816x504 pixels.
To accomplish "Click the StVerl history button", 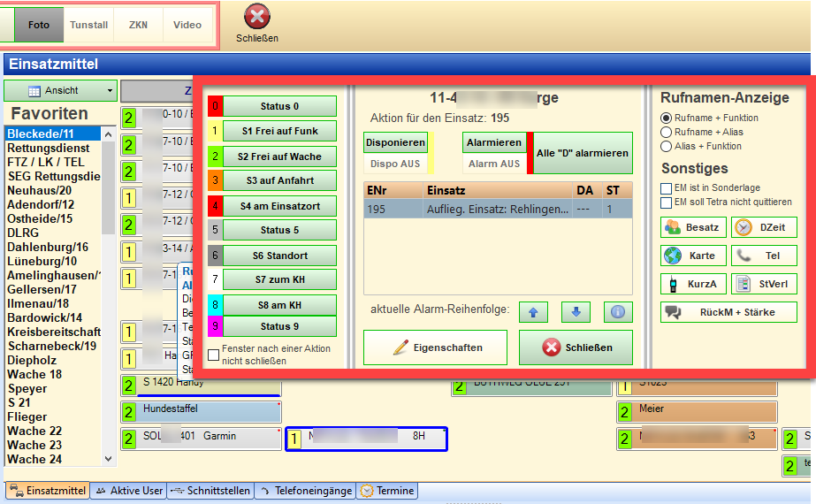I will (764, 284).
